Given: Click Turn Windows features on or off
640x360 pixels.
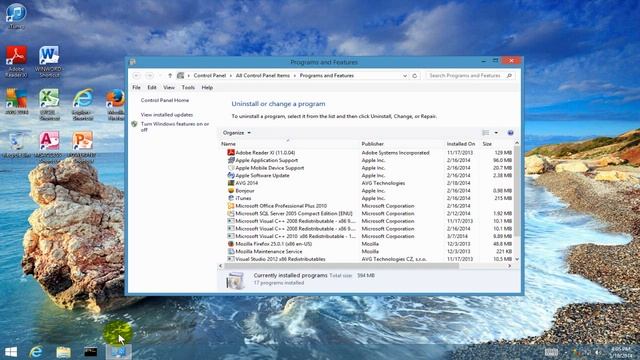Looking at the screenshot, I should [175, 127].
